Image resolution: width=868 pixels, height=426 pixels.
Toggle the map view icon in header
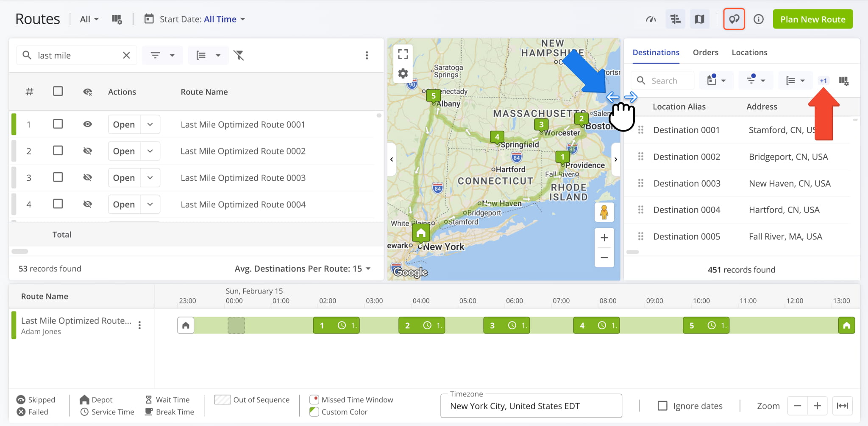tap(699, 19)
